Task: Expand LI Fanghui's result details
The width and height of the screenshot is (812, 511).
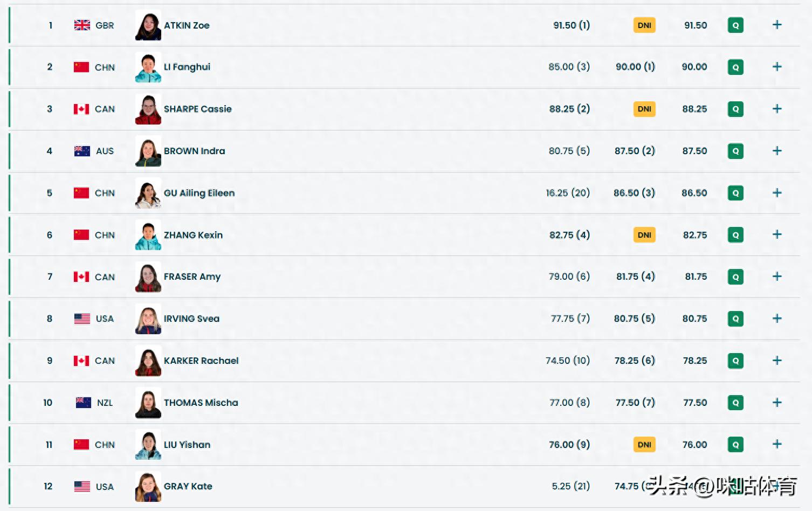Action: tap(776, 67)
